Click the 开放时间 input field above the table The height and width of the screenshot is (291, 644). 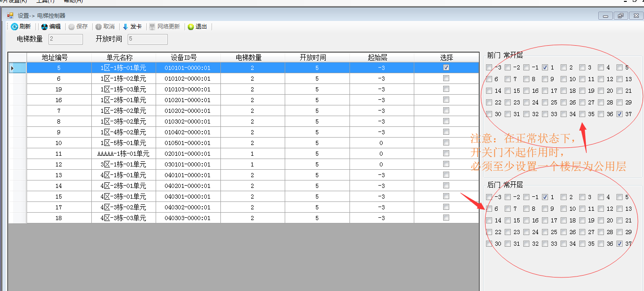click(x=148, y=39)
